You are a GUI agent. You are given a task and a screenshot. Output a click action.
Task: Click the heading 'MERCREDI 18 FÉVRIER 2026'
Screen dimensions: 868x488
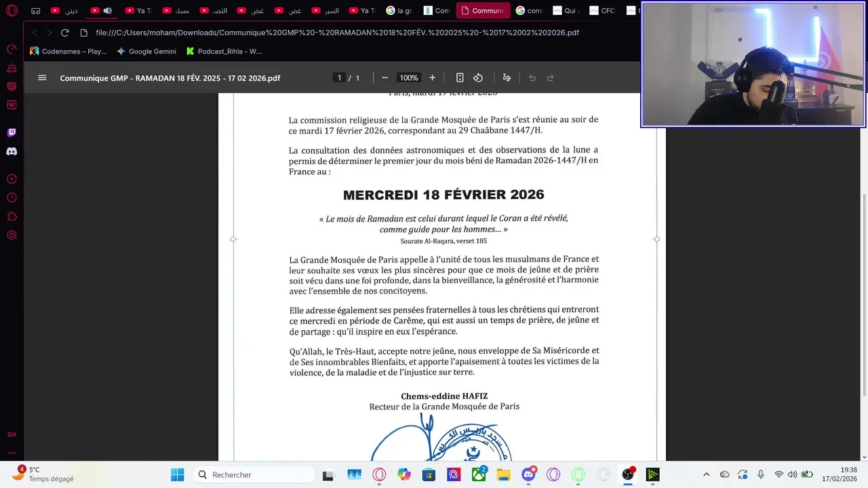(x=443, y=195)
